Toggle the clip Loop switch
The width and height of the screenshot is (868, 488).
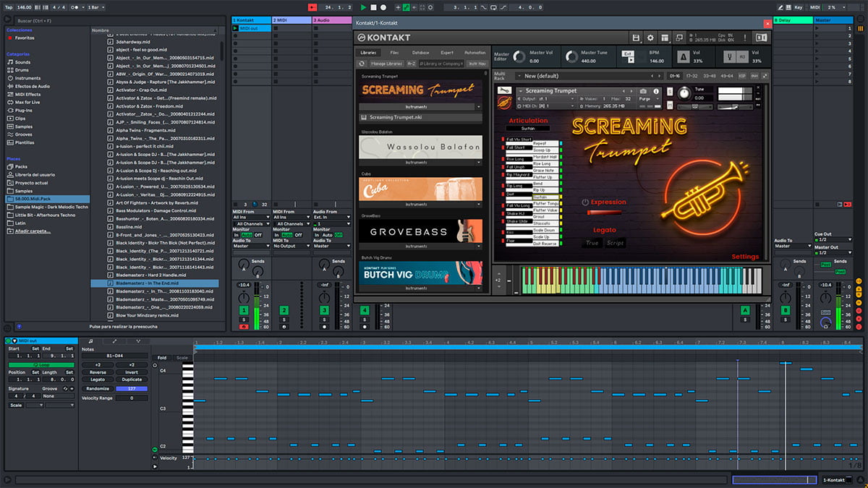[41, 365]
